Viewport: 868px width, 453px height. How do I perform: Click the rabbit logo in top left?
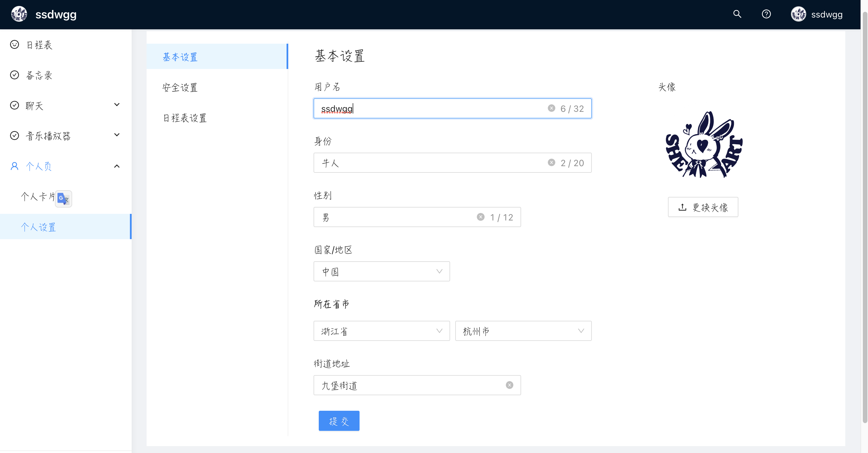coord(19,14)
